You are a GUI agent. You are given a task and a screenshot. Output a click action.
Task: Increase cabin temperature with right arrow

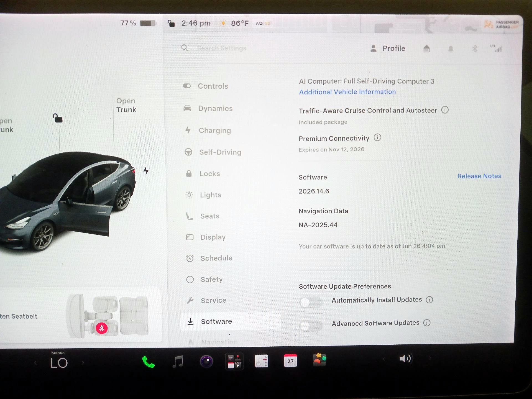[x=83, y=362]
